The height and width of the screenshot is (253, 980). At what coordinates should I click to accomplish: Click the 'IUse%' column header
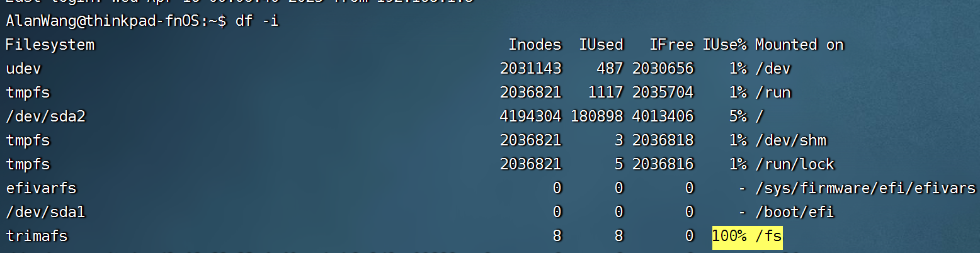pos(725,45)
